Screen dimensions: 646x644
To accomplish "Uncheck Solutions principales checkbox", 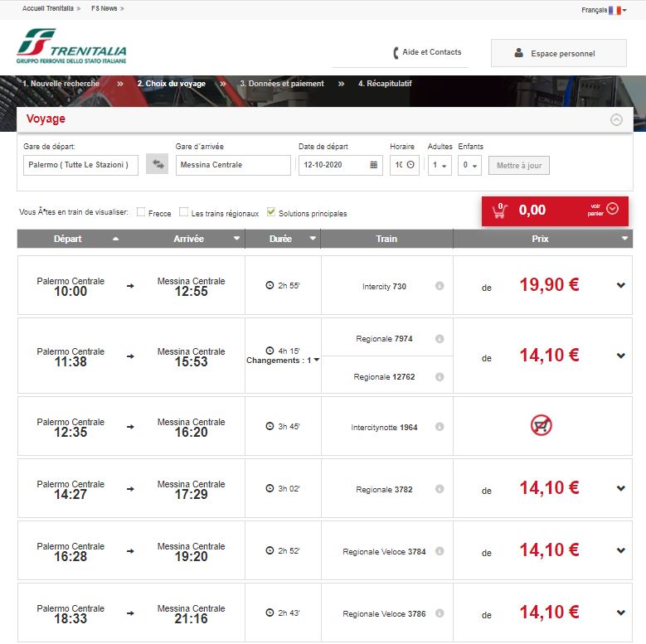I will coord(271,211).
